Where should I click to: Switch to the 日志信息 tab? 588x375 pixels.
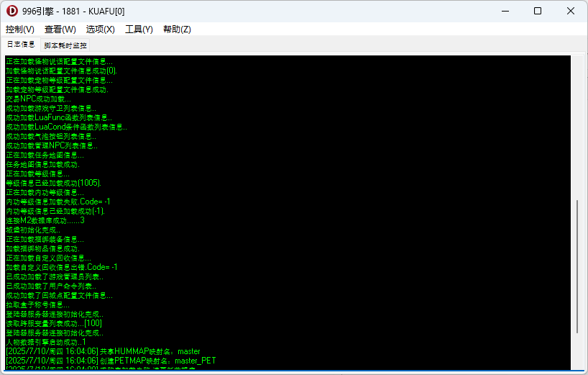(21, 45)
